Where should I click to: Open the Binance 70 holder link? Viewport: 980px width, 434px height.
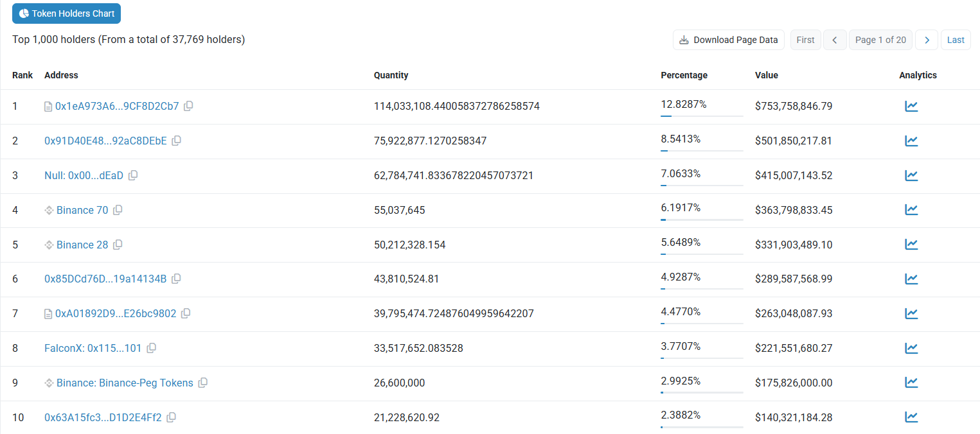[x=82, y=210]
